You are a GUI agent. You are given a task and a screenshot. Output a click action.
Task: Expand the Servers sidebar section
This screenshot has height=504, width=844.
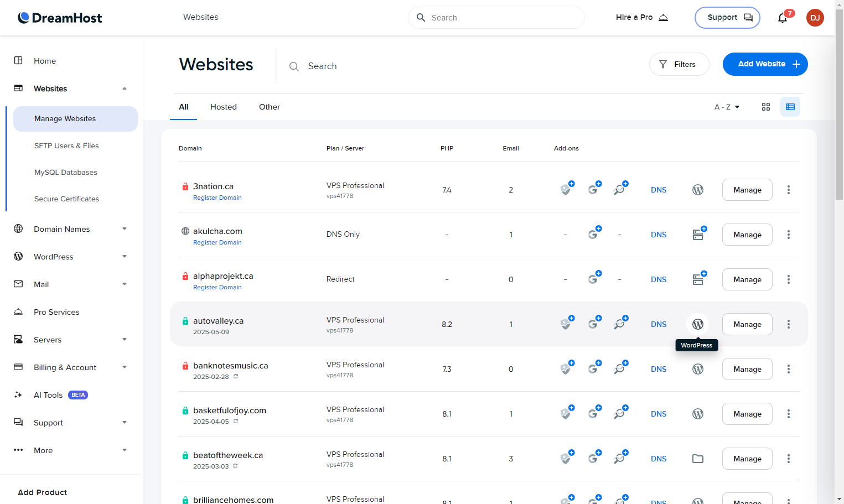coord(125,340)
